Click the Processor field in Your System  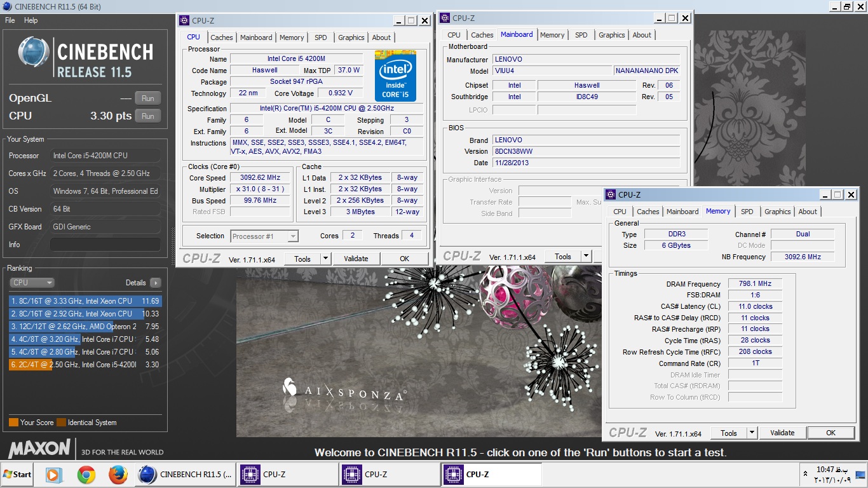[x=105, y=156]
